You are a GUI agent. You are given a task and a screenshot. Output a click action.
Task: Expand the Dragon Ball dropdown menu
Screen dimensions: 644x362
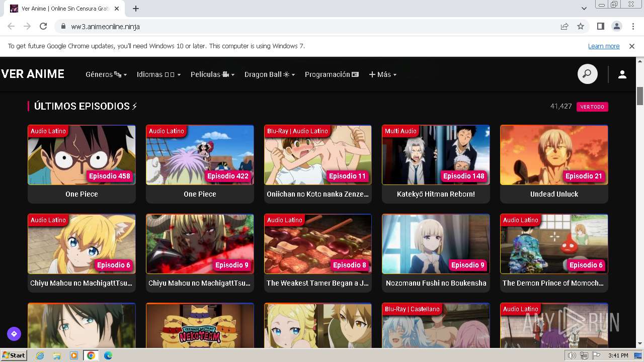pyautogui.click(x=270, y=74)
